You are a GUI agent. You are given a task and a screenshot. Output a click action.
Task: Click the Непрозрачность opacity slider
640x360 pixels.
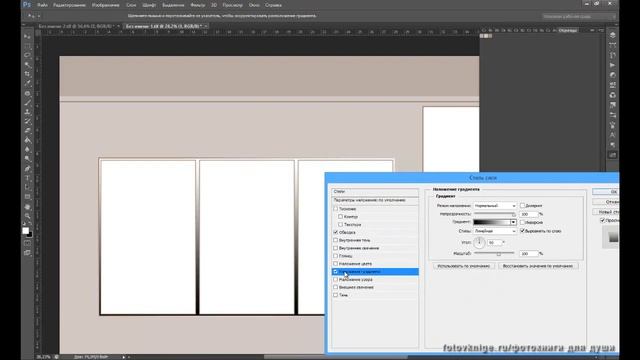[494, 214]
